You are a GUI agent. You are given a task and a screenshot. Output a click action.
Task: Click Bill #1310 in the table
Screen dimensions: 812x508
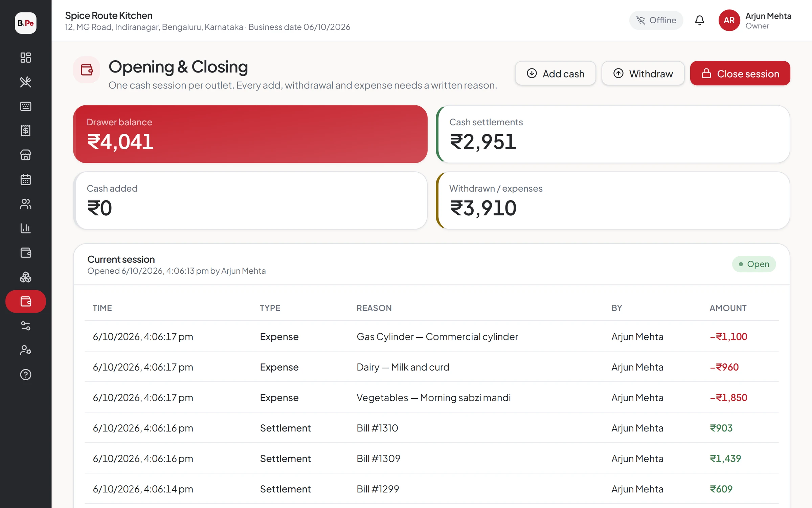click(x=377, y=428)
